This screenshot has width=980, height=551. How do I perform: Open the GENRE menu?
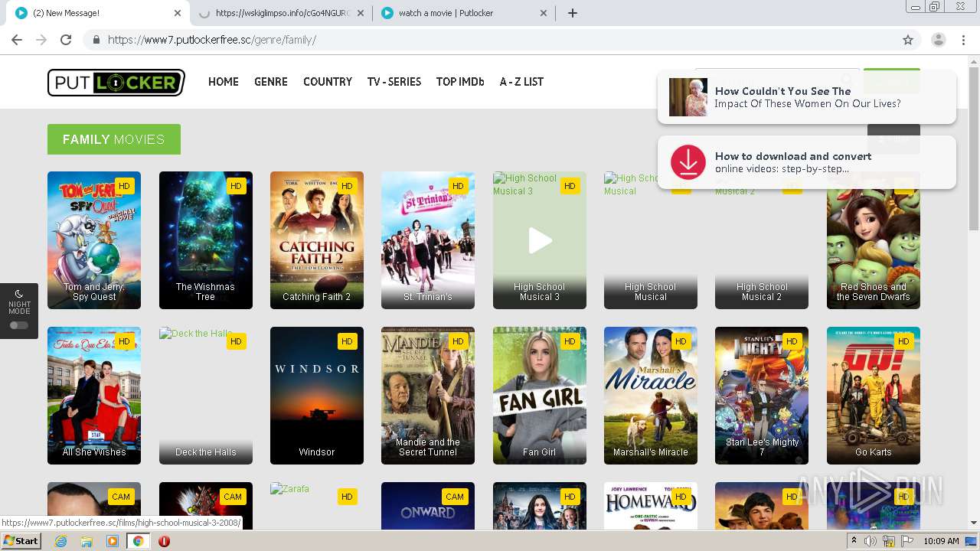click(271, 82)
